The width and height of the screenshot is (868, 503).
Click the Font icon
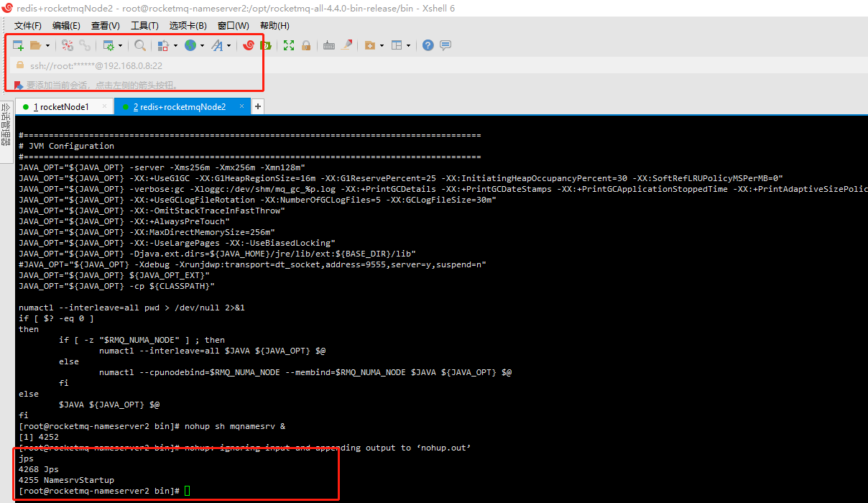pyautogui.click(x=217, y=45)
